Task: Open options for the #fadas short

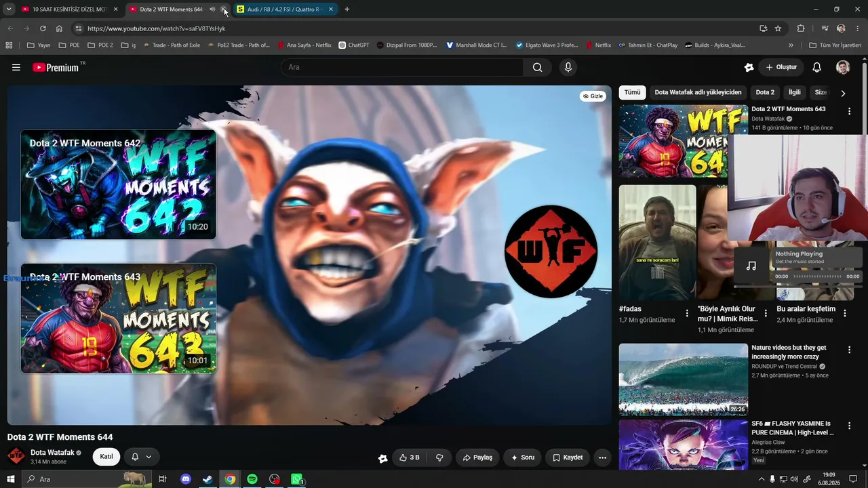Action: pyautogui.click(x=687, y=313)
